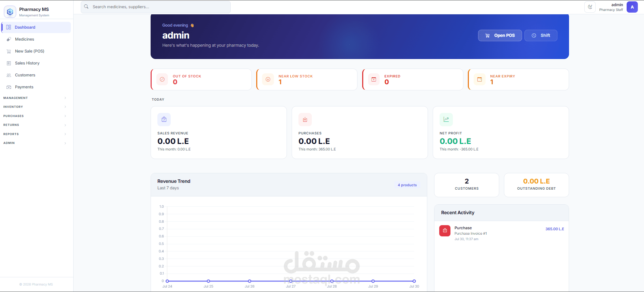Click the Jul 26 chart data point
This screenshot has width=644, height=292.
pyautogui.click(x=249, y=281)
